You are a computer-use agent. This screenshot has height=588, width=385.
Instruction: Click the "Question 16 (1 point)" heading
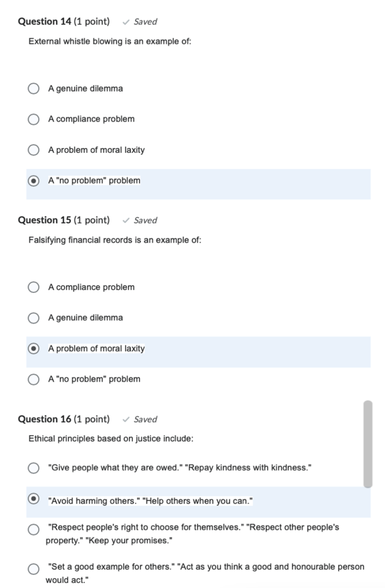(63, 419)
